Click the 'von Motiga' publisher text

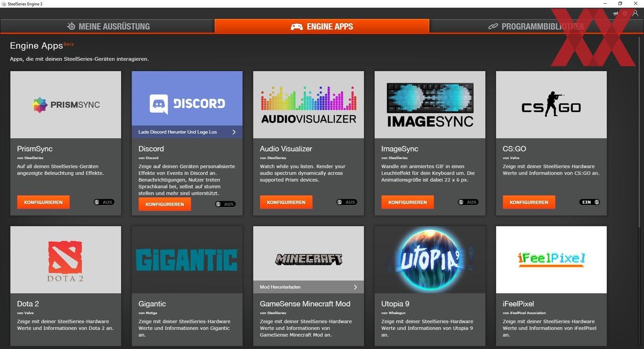coord(148,313)
